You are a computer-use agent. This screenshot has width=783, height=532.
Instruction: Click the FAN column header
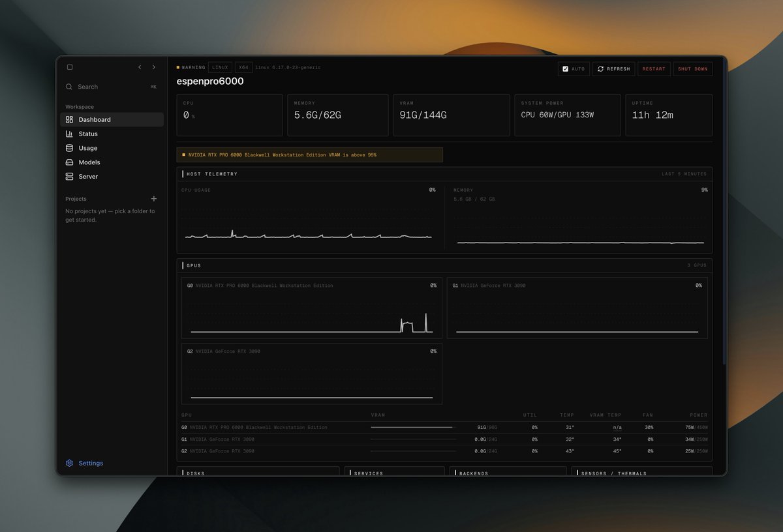(x=647, y=415)
